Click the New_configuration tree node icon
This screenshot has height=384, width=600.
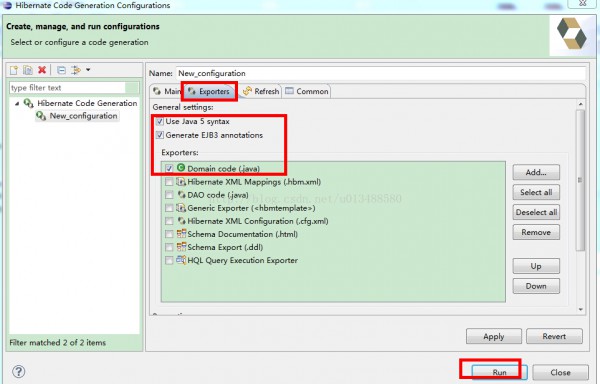point(41,116)
